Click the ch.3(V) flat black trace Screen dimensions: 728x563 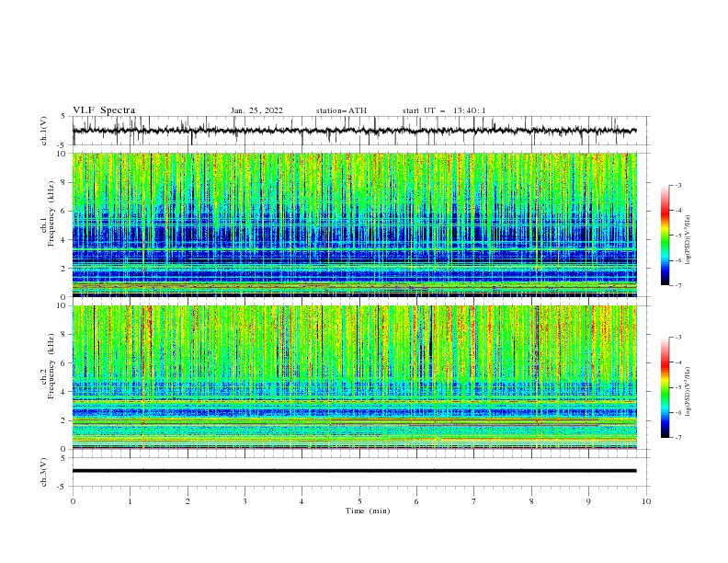click(354, 471)
